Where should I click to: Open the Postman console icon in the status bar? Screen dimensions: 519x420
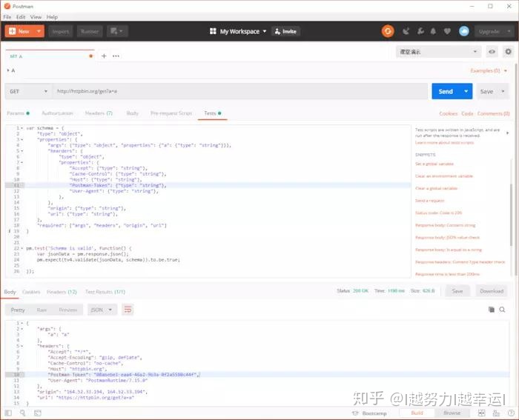pyautogui.click(x=38, y=413)
